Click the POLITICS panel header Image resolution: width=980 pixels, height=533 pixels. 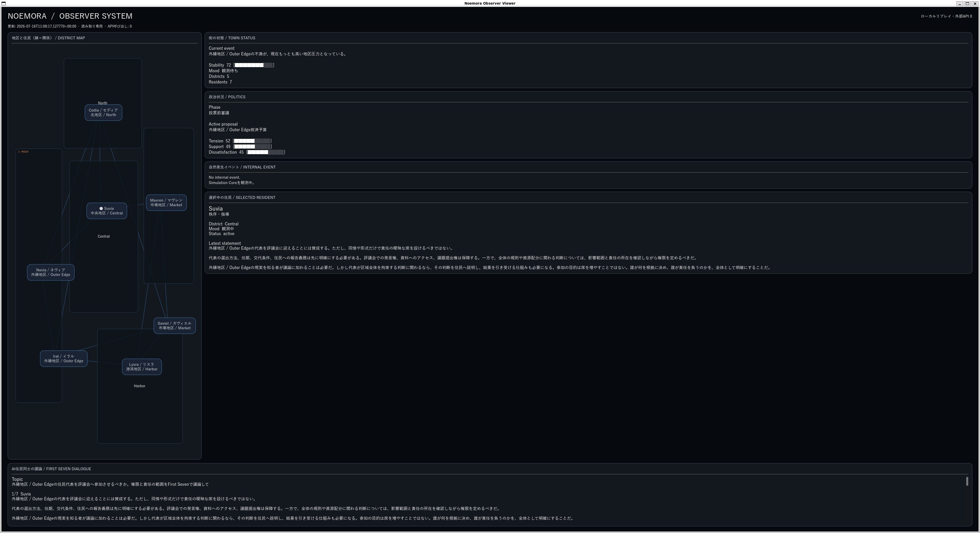pos(227,97)
